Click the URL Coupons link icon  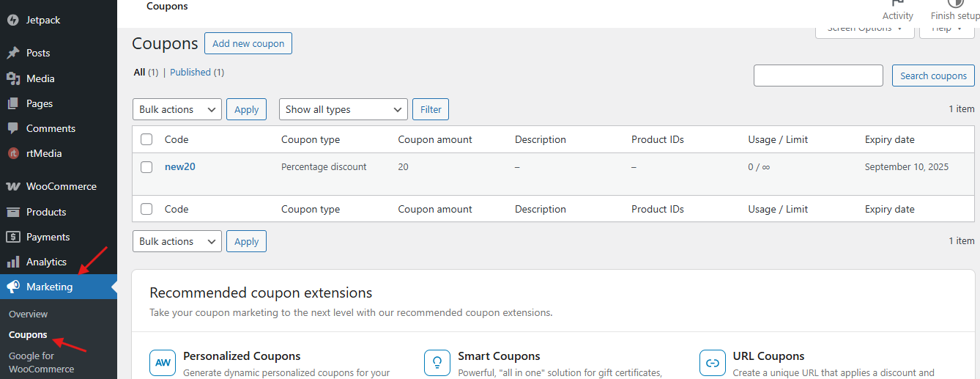point(713,362)
